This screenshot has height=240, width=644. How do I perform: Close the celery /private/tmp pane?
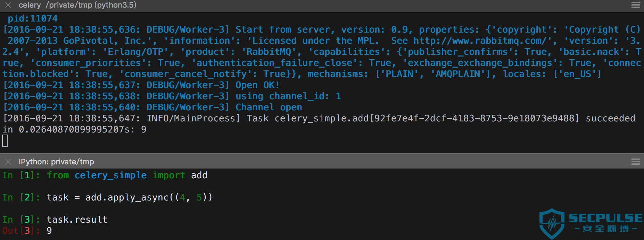(x=8, y=5)
